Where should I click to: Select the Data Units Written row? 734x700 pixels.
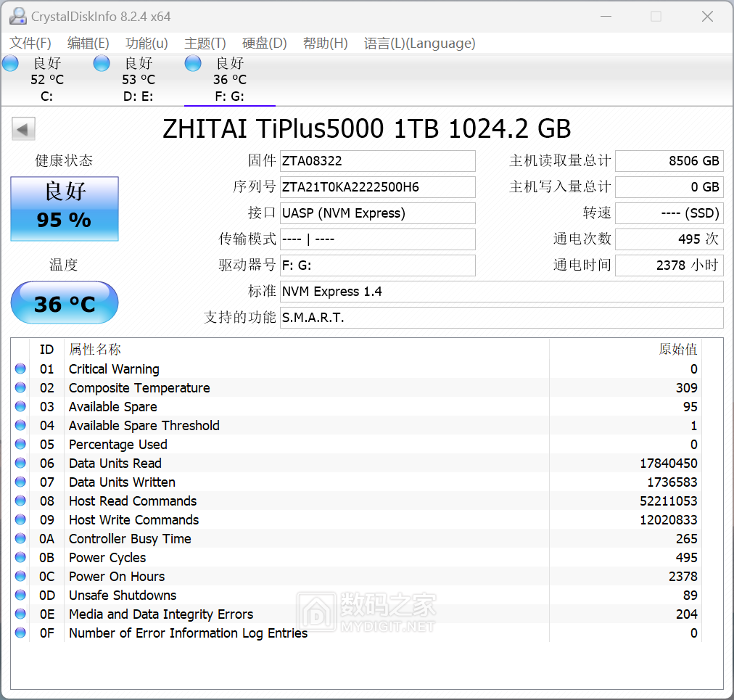(356, 482)
